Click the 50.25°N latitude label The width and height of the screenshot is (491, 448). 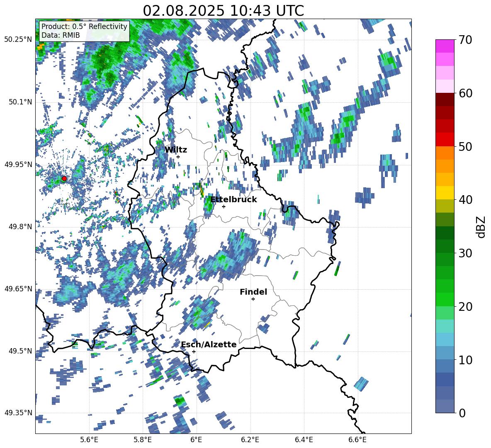(18, 40)
